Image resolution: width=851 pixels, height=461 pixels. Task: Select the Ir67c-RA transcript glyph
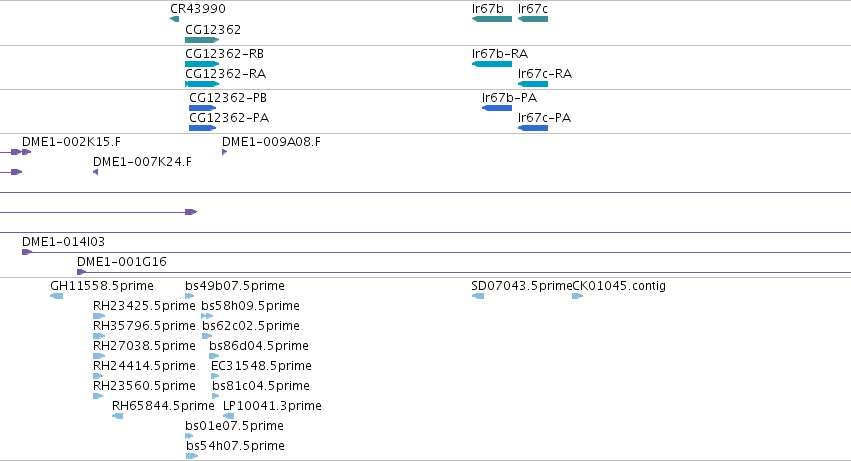533,84
